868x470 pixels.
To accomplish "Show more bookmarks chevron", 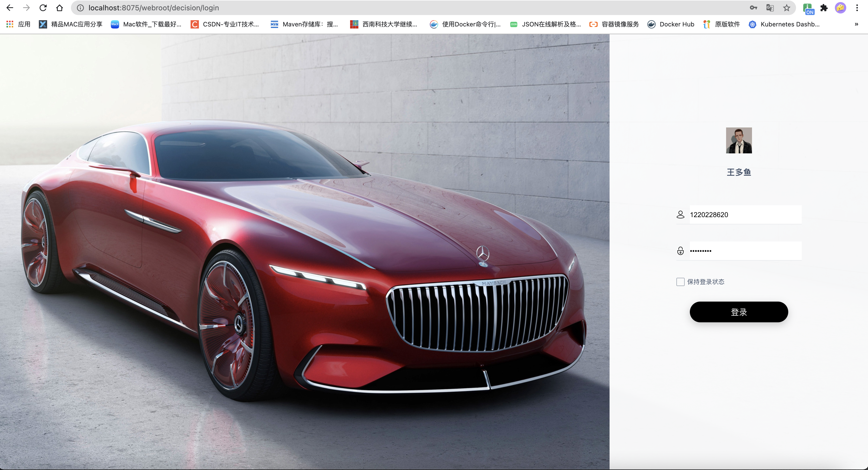I will click(856, 24).
